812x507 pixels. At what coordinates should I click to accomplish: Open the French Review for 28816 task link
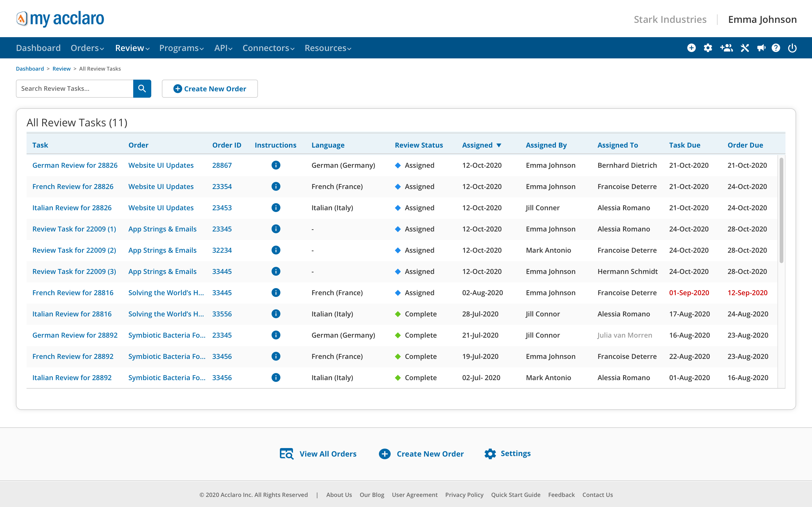[x=73, y=293]
